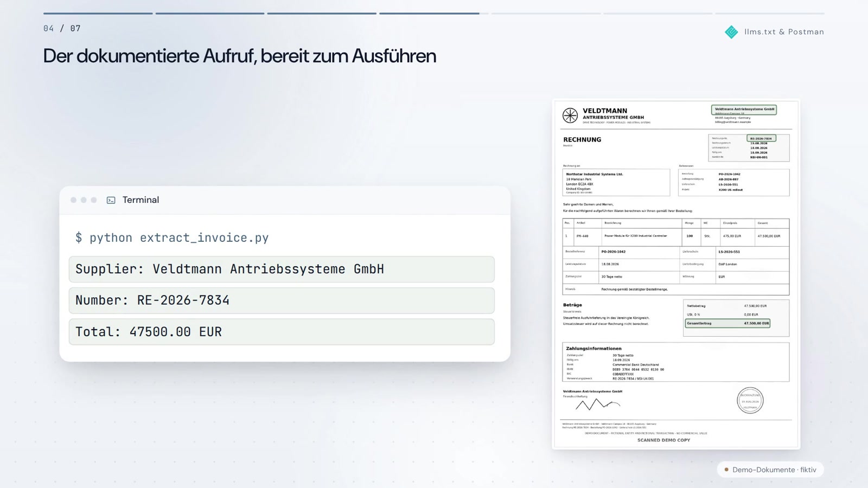Select the "Total: 47500.00 EUR" output row
868x488 pixels.
click(x=282, y=332)
